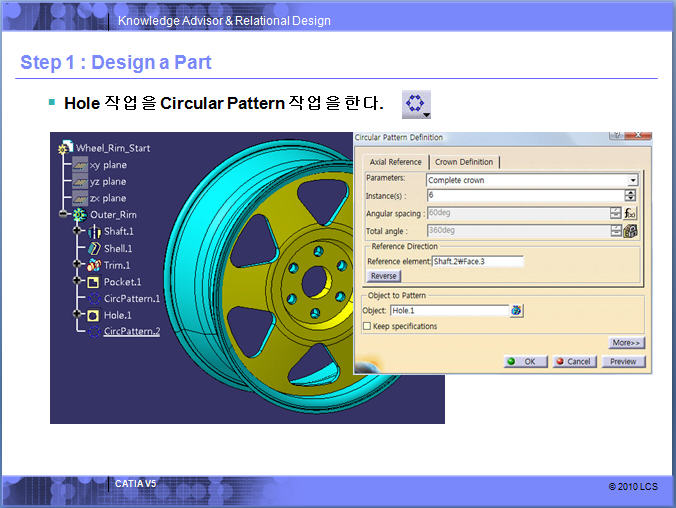Click the Angular spacing 60deg field
The image size is (676, 508).
pyautogui.click(x=518, y=213)
